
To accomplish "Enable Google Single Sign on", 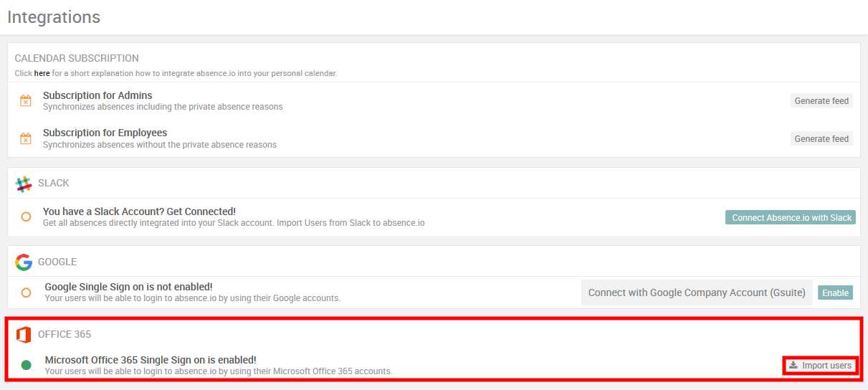I will point(835,292).
